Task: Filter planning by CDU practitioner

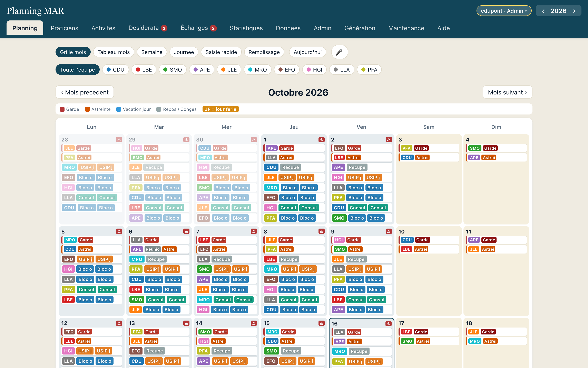Action: 115,70
